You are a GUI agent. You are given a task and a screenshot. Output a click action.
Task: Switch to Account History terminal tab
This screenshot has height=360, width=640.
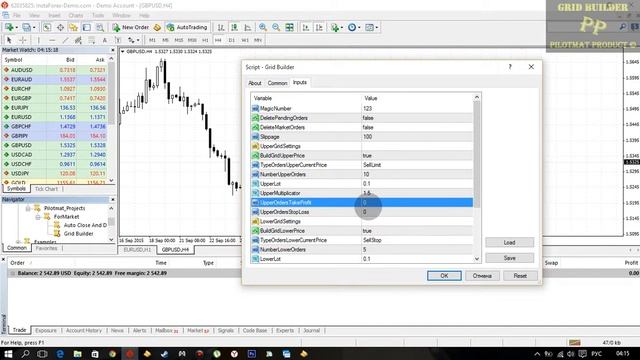point(84,331)
